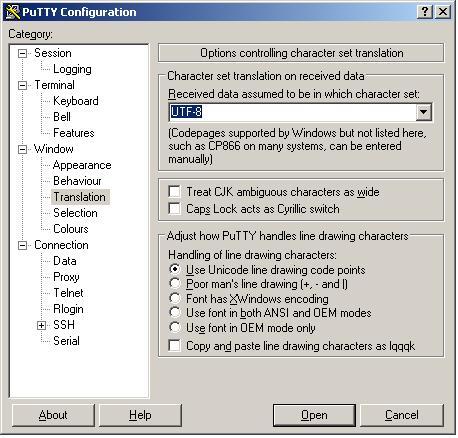Collapse the Window tree node
This screenshot has height=438, width=458.
(22, 149)
